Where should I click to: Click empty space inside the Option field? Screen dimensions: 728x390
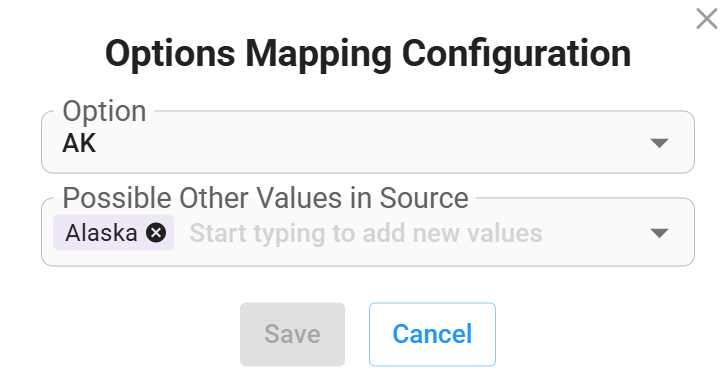[x=371, y=143]
